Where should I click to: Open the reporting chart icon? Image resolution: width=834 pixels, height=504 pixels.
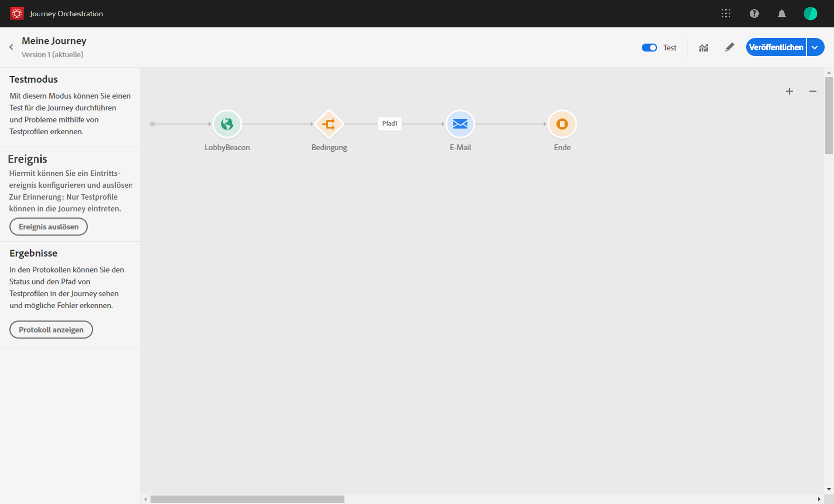703,48
